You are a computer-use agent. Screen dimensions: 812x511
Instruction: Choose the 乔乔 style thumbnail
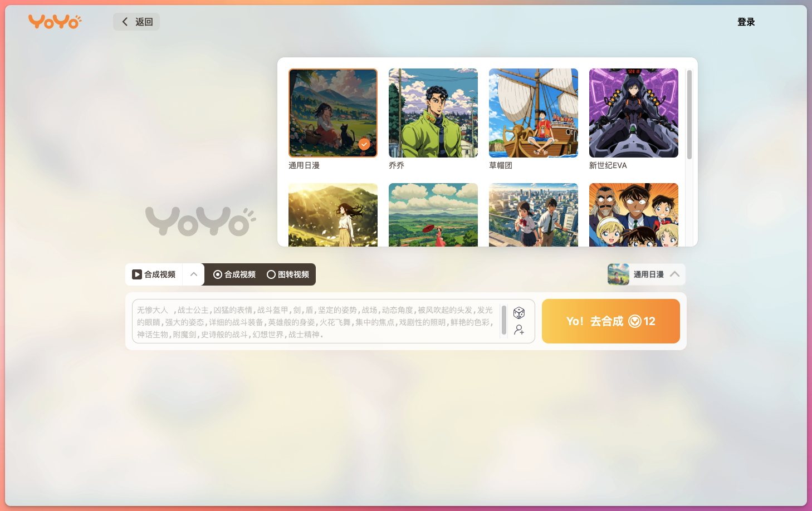point(433,113)
